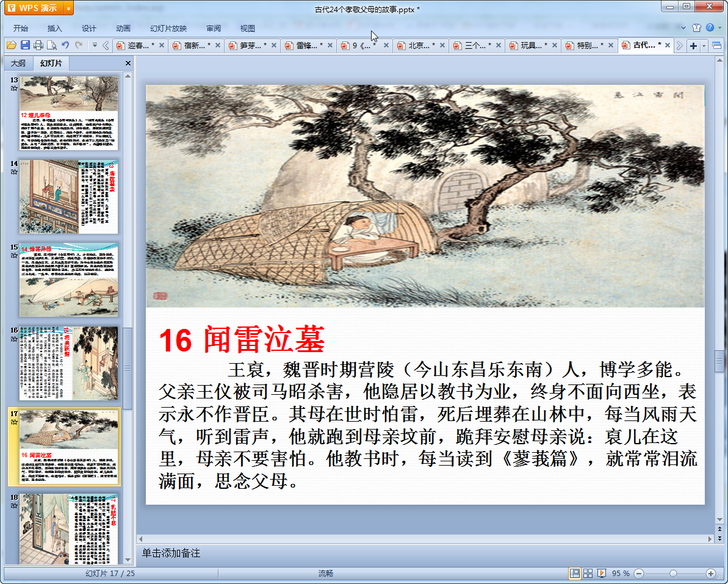Screen dimensions: 728x584
Task: Select slide 15 thumbnail
Action: pos(69,280)
